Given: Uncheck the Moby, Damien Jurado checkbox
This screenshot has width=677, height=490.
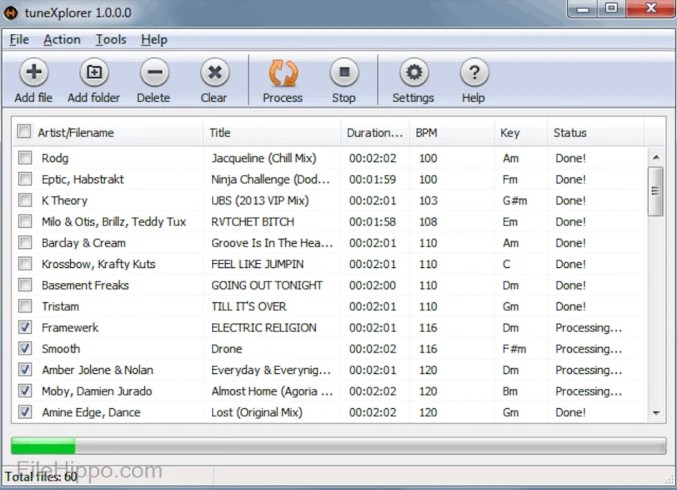Looking at the screenshot, I should [25, 390].
